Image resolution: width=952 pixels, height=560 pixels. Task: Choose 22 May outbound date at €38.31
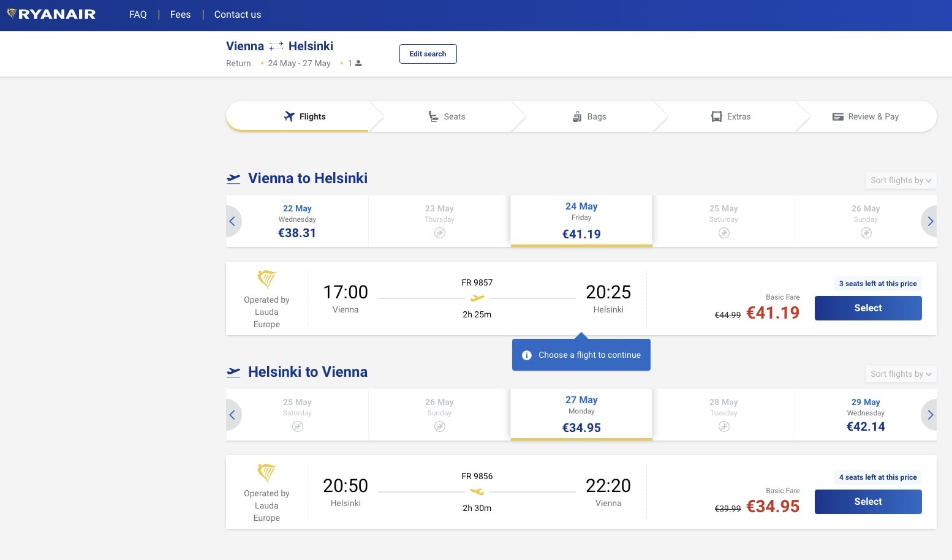(297, 221)
